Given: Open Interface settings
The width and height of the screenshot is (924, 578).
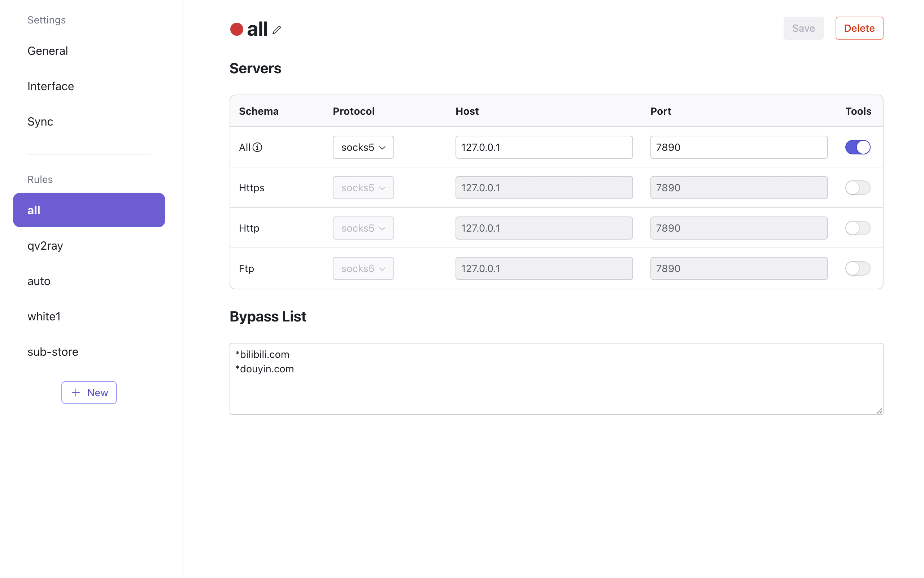Looking at the screenshot, I should click(x=51, y=86).
